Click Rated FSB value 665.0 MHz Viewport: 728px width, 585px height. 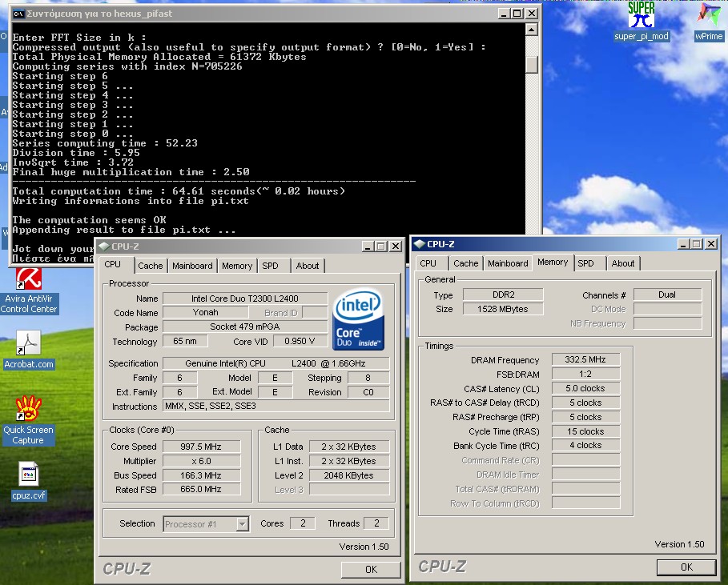click(x=201, y=489)
